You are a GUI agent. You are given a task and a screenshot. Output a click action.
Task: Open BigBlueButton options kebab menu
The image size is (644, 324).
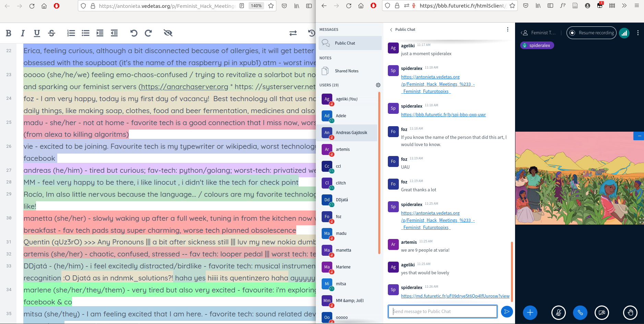(x=638, y=33)
